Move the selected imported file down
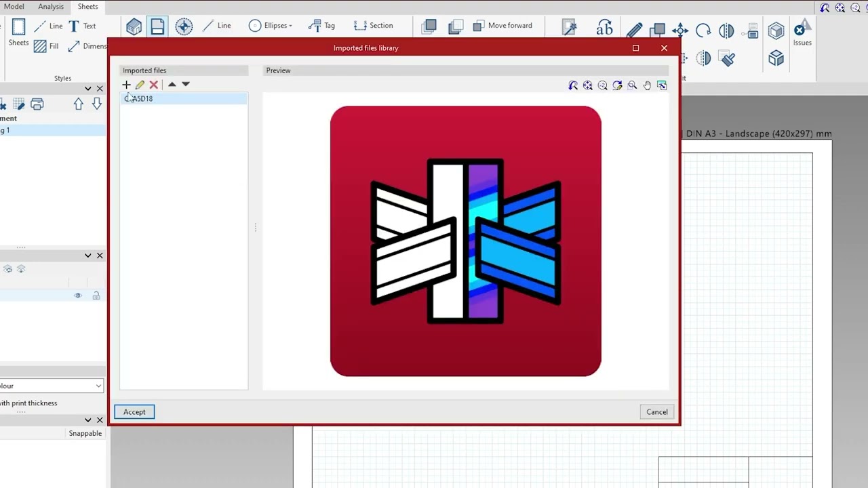 coord(186,85)
